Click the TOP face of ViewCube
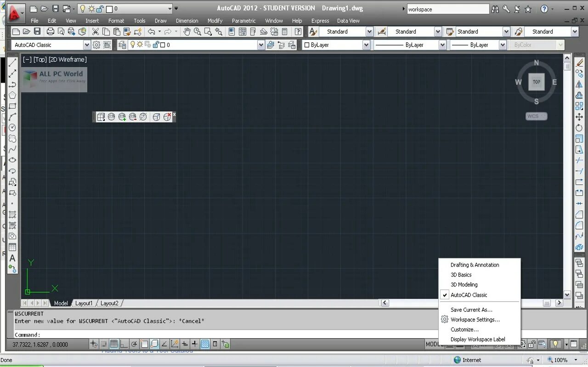Image resolution: width=588 pixels, height=367 pixels. tap(536, 82)
